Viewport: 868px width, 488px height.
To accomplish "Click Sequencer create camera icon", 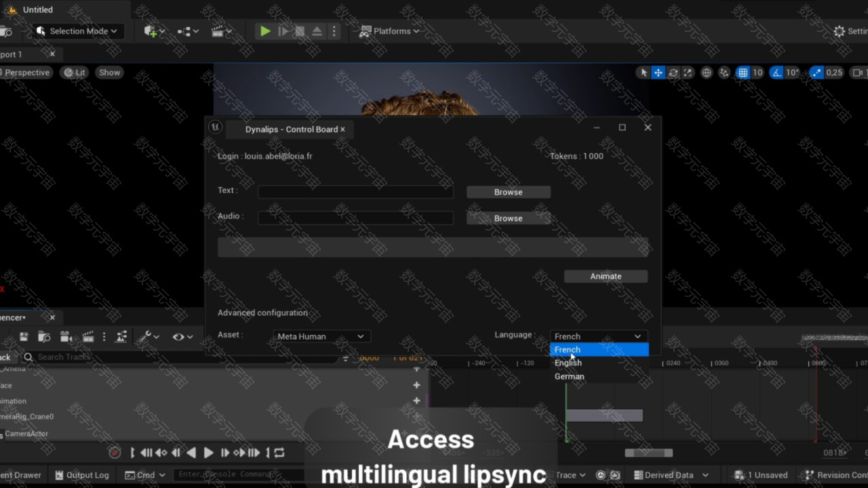I will [66, 337].
